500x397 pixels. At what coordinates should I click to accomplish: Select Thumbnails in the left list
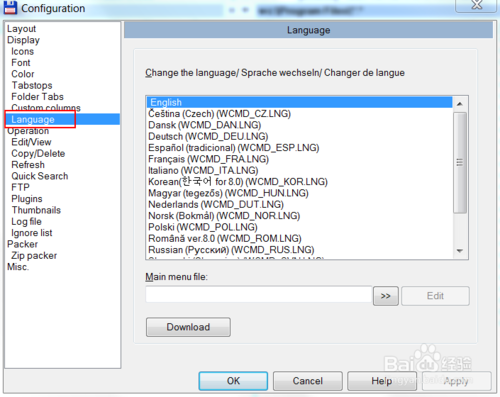[36, 210]
